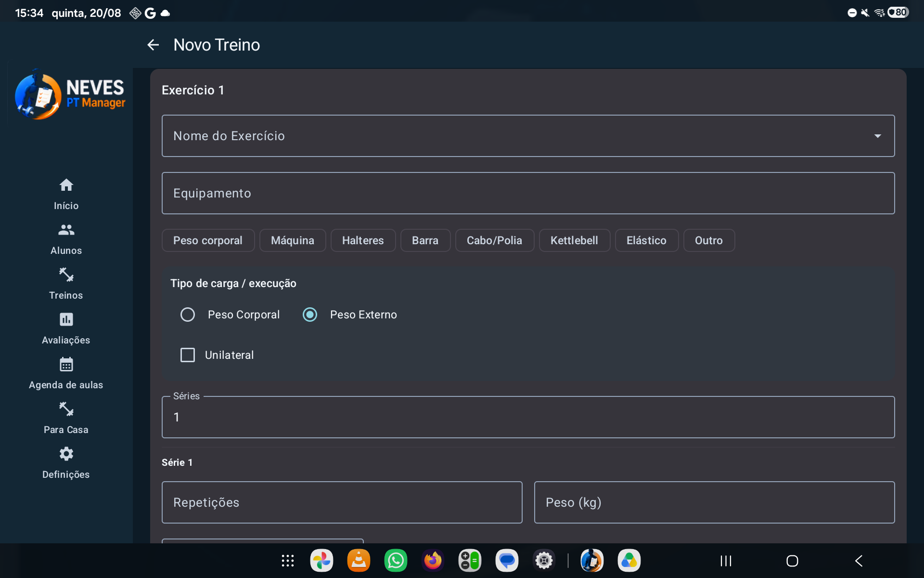Image resolution: width=924 pixels, height=578 pixels.
Task: Launch Firefox from the taskbar
Action: [x=433, y=561]
